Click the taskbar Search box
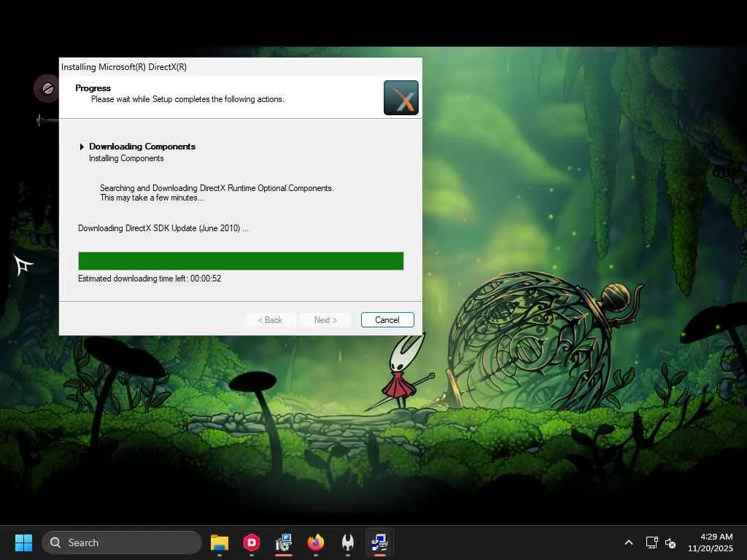747x560 pixels. [122, 542]
